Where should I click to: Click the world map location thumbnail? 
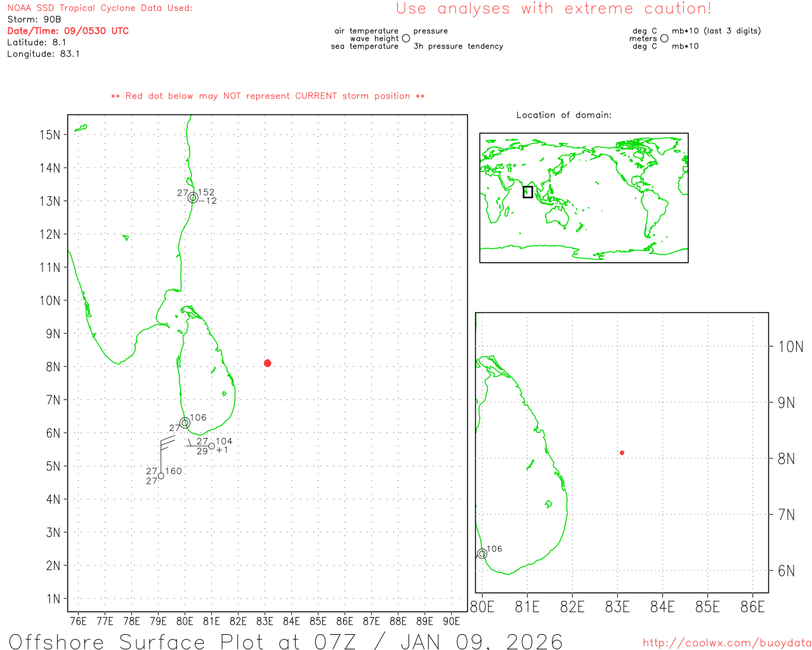[x=584, y=197]
